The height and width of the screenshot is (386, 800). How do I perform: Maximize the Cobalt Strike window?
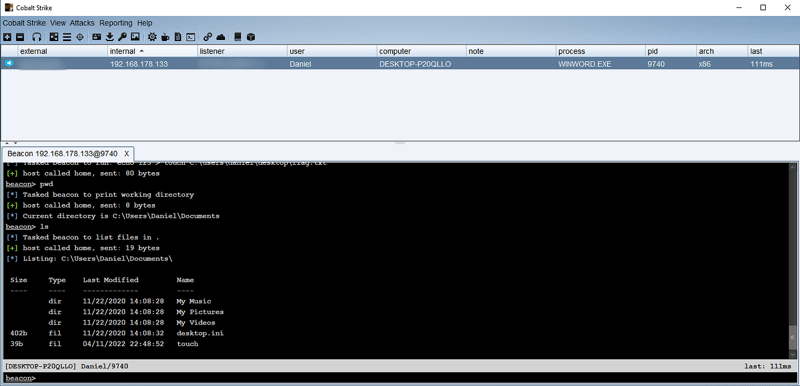coord(763,8)
